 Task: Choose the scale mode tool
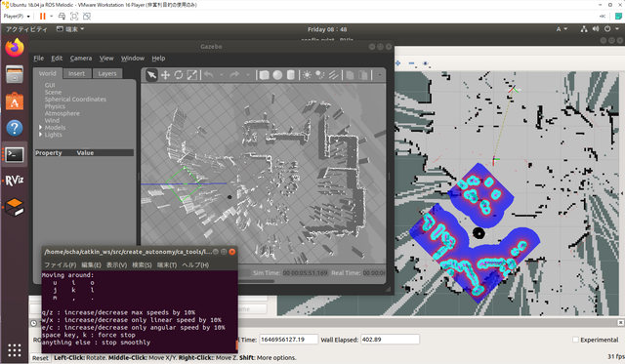tap(191, 75)
